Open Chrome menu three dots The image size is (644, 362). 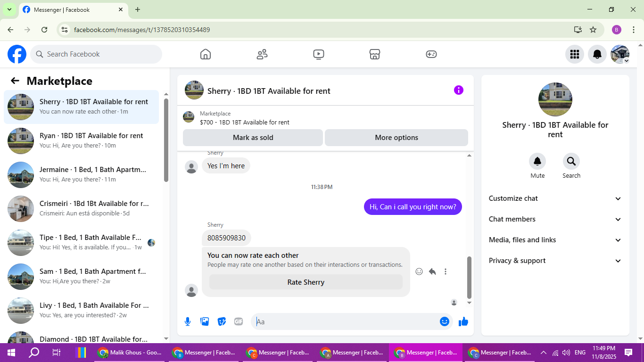tap(634, 30)
